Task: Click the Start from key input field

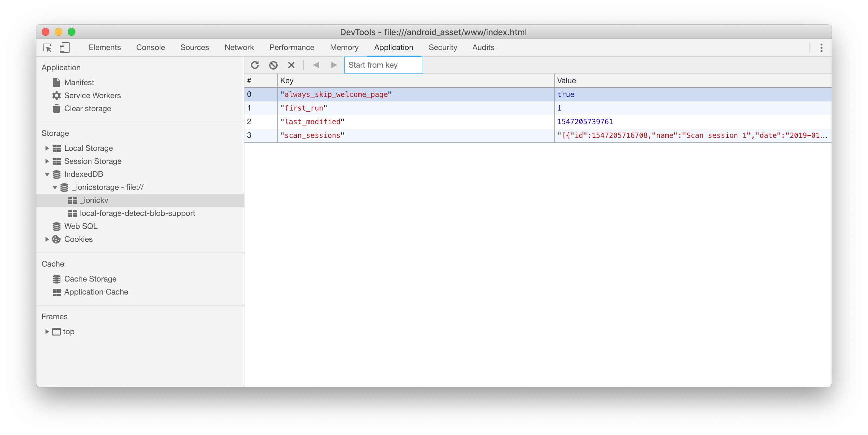Action: click(x=383, y=65)
